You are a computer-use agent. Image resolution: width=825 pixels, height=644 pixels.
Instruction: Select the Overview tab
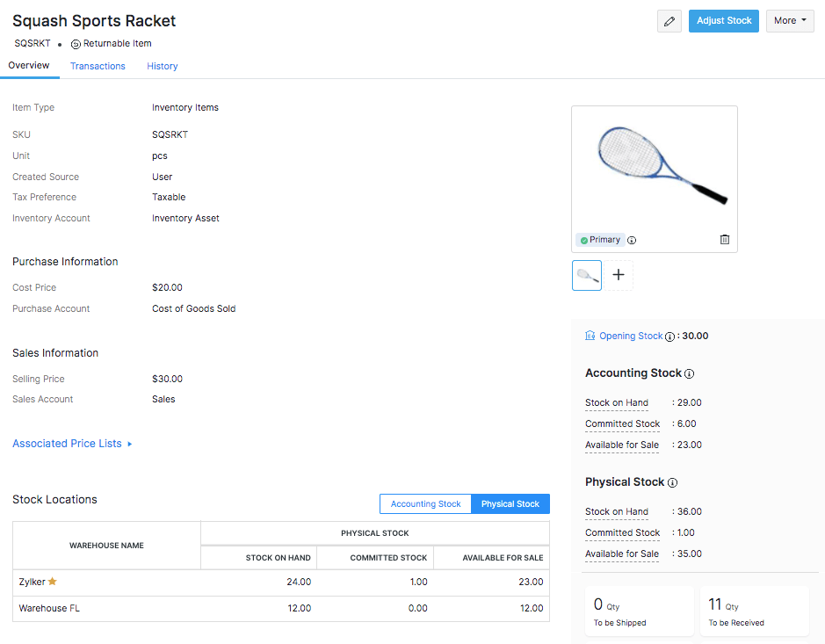pos(29,66)
